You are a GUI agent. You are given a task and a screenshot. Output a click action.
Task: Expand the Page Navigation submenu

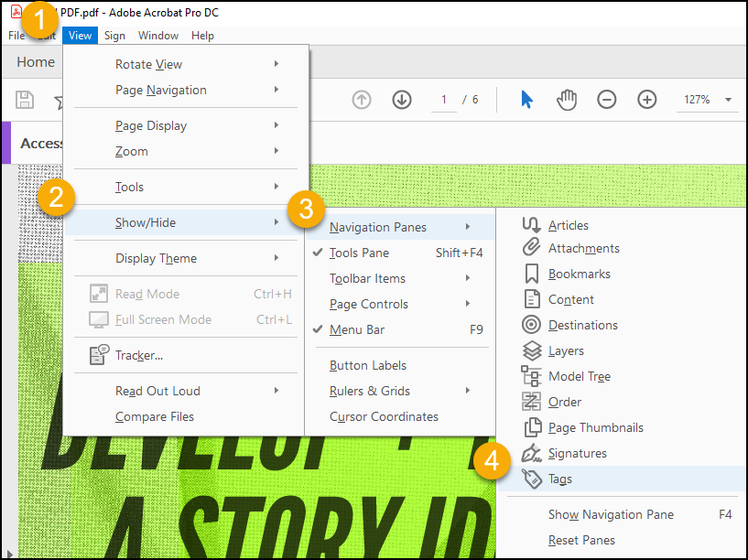pyautogui.click(x=184, y=90)
